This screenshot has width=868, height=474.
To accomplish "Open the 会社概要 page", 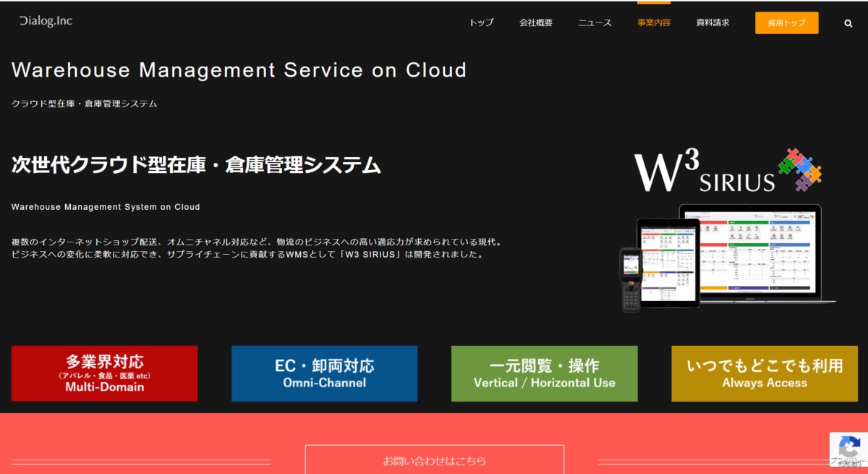I will 536,22.
